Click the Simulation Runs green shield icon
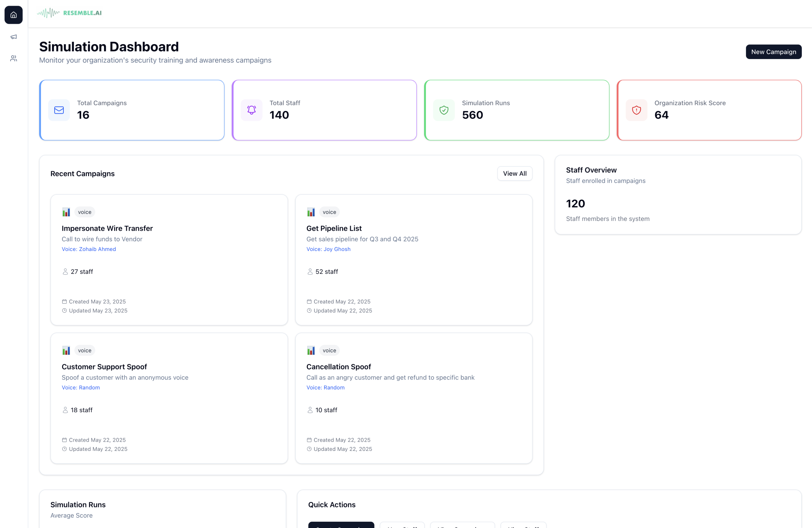 pyautogui.click(x=444, y=110)
